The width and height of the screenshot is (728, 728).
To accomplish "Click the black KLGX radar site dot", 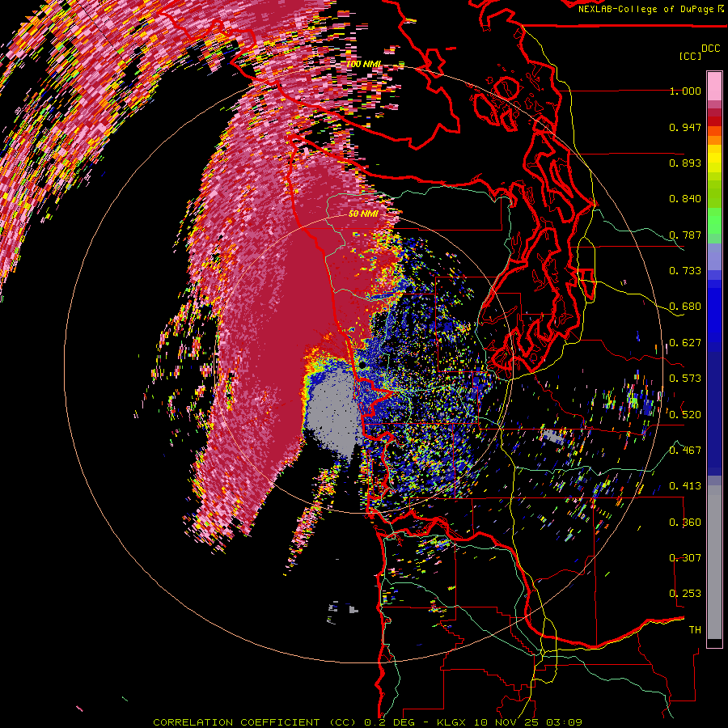I will (x=362, y=366).
